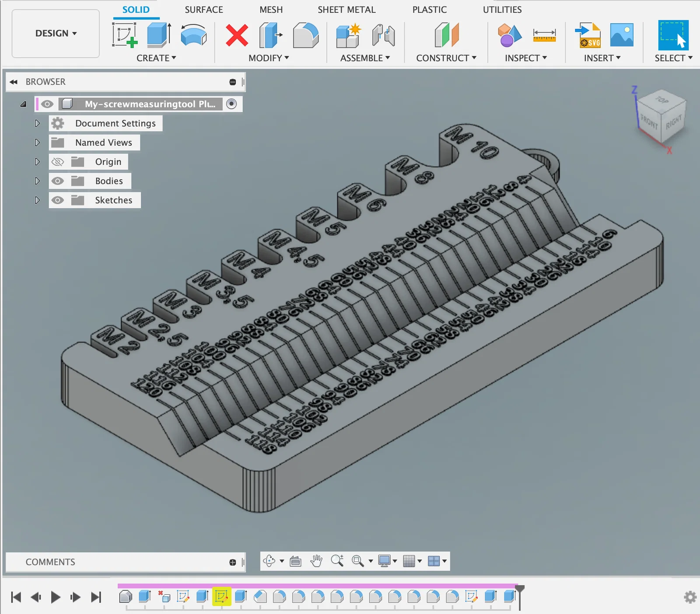Click the Document Settings gear icon

(58, 123)
